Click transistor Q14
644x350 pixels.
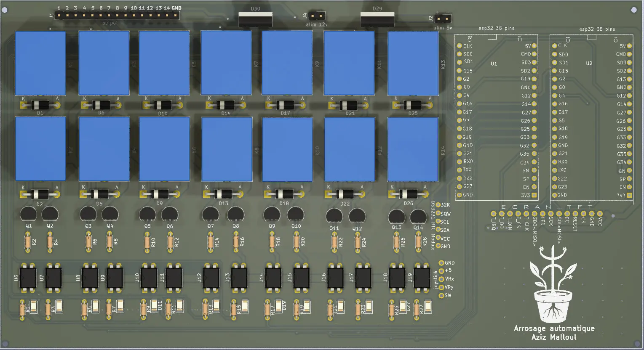(x=418, y=217)
